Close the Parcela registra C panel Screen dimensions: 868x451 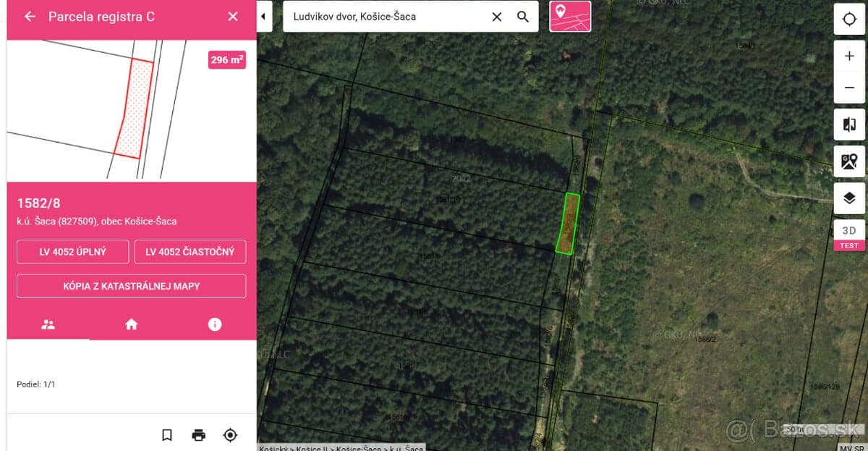click(233, 17)
